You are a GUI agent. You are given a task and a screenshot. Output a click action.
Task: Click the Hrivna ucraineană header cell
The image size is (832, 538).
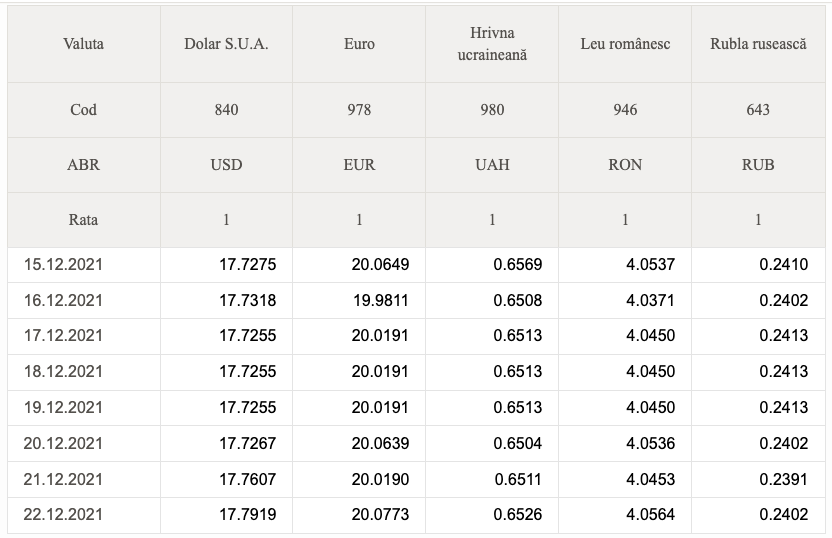(492, 44)
